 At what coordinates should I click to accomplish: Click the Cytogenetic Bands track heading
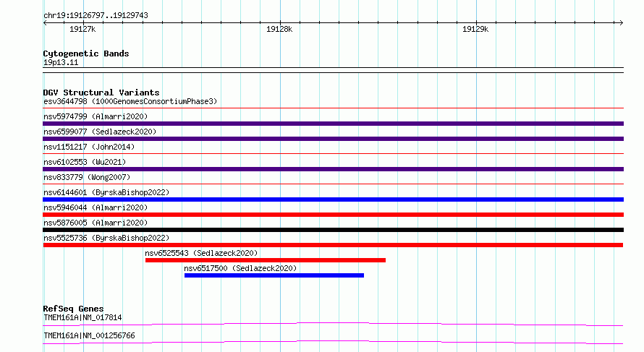[86, 53]
